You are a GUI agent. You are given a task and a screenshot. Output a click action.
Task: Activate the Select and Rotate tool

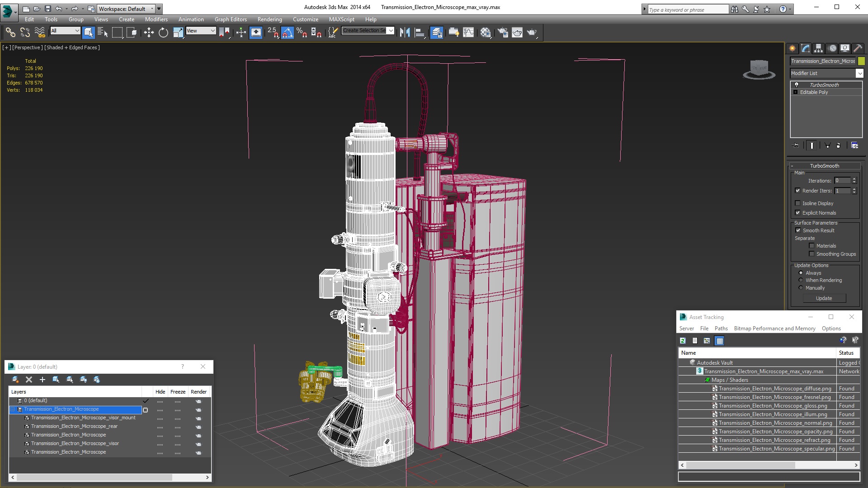coord(163,32)
